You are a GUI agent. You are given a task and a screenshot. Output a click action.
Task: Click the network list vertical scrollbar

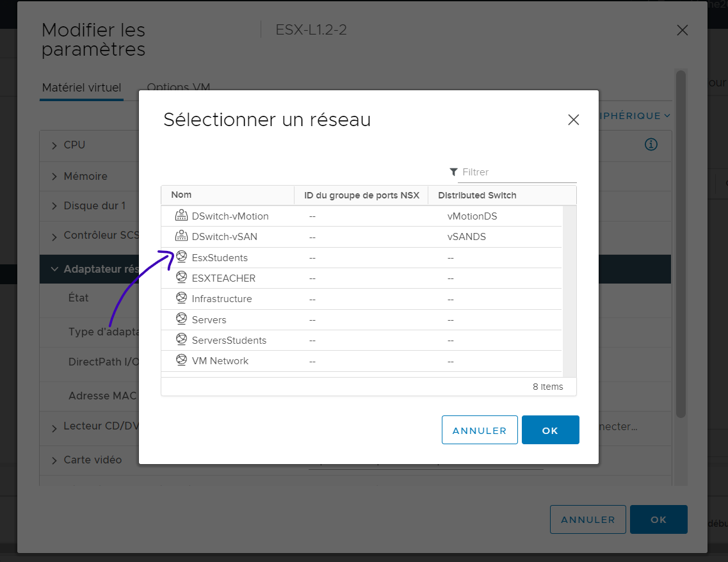[570, 291]
